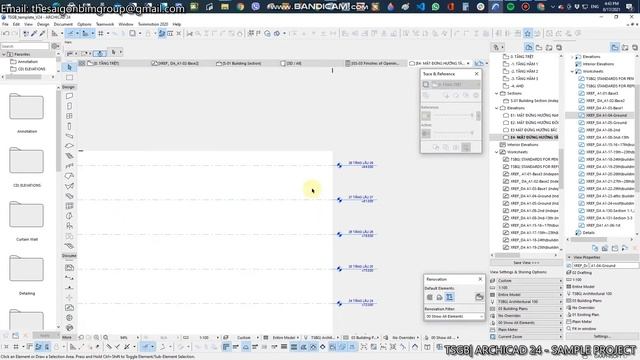Image resolution: width=640 pixels, height=360 pixels.
Task: Click the Existing elements icon in Renovation
Action: [x=429, y=297]
